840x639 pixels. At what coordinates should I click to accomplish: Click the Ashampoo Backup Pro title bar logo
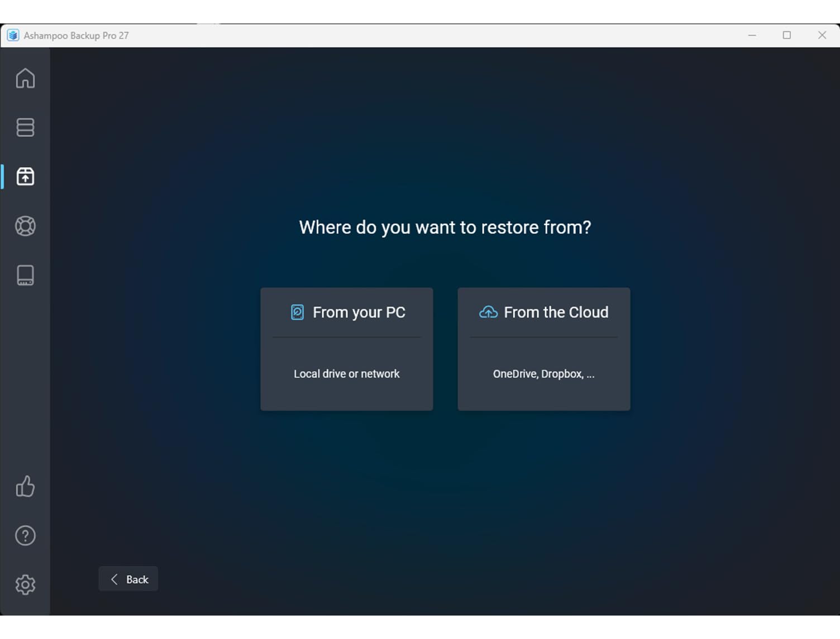13,35
